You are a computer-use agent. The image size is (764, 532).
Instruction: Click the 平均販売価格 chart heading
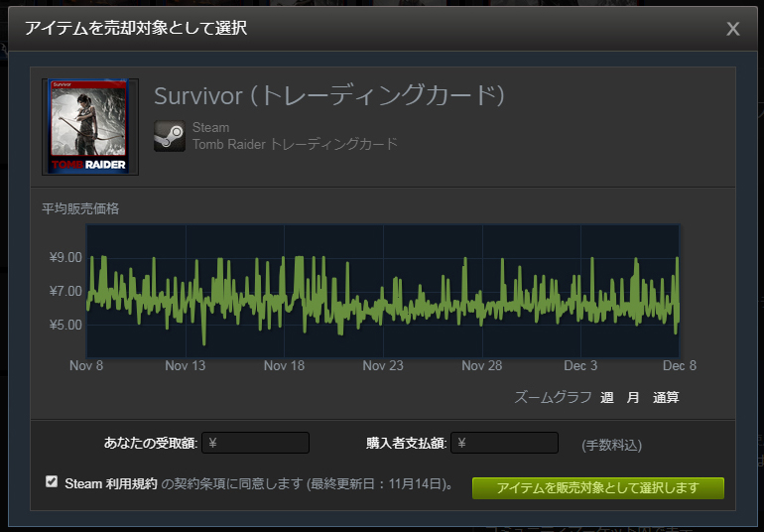[x=80, y=208]
